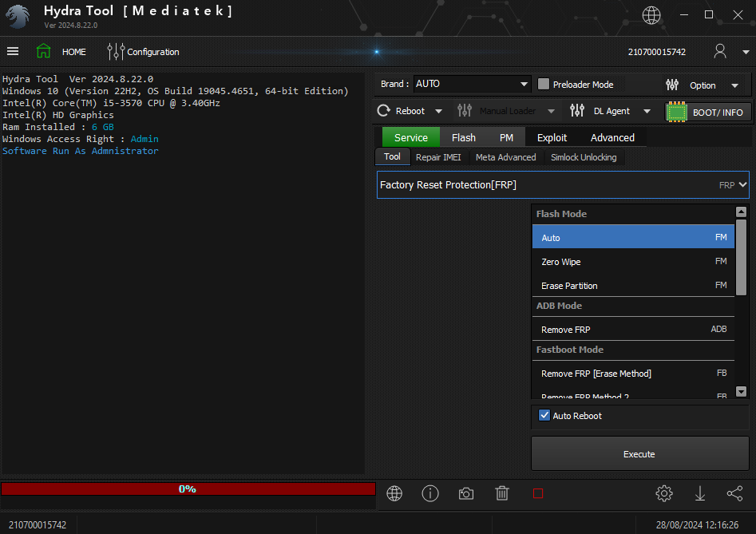This screenshot has height=534, width=756.
Task: Click the status bar date and time
Action: click(697, 525)
